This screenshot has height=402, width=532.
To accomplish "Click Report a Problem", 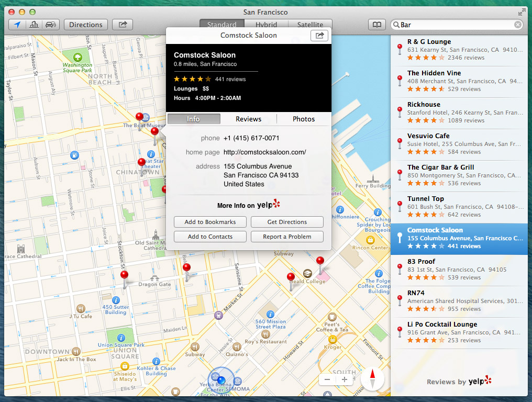I will (x=287, y=237).
